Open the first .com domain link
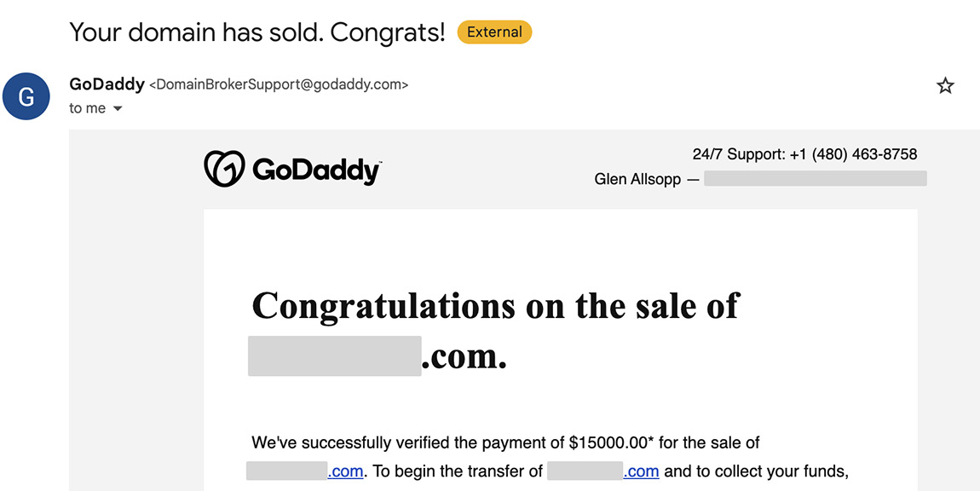 (345, 471)
